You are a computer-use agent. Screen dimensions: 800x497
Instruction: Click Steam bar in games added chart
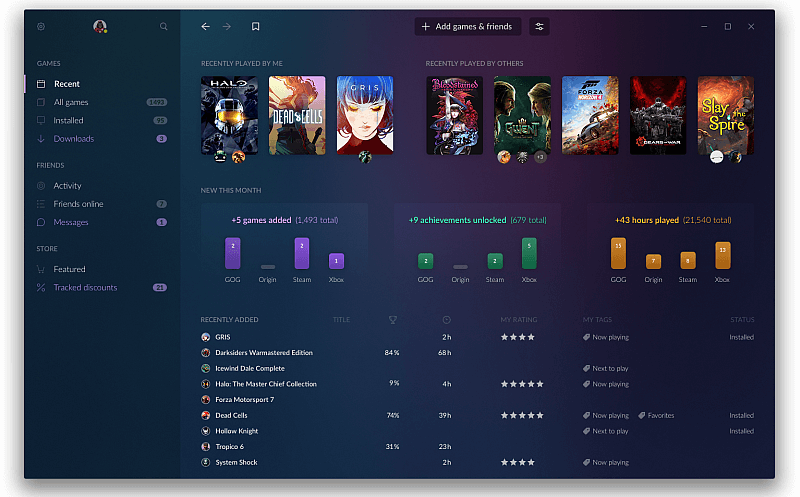click(302, 253)
